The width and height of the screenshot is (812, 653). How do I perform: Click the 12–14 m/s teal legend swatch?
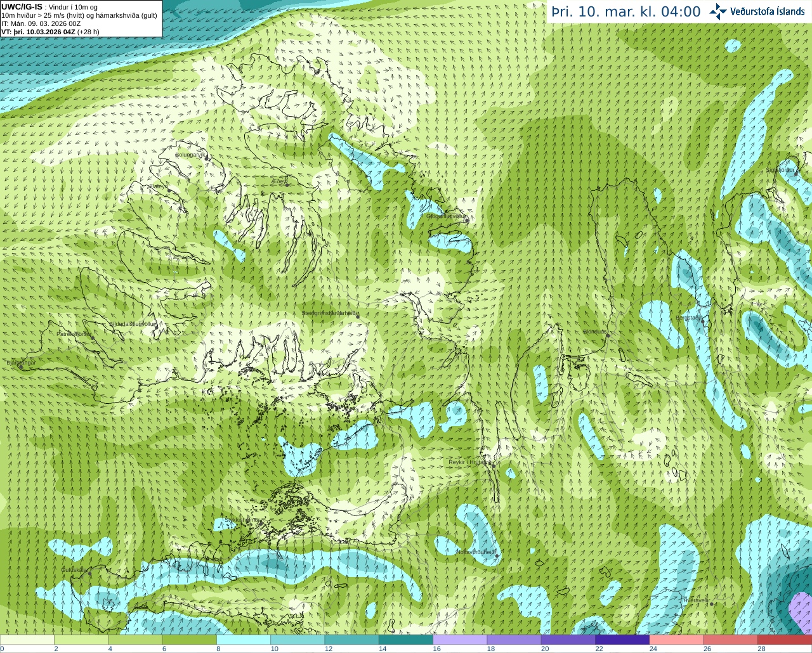pos(351,640)
